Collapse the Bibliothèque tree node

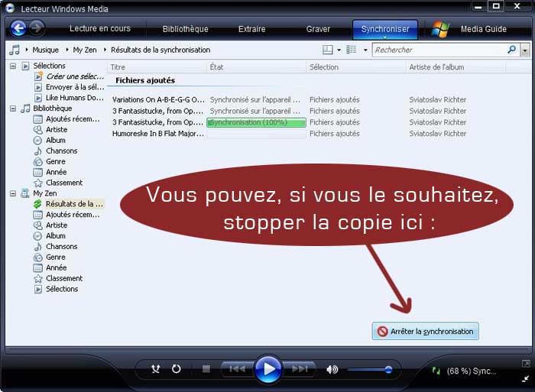click(x=13, y=109)
